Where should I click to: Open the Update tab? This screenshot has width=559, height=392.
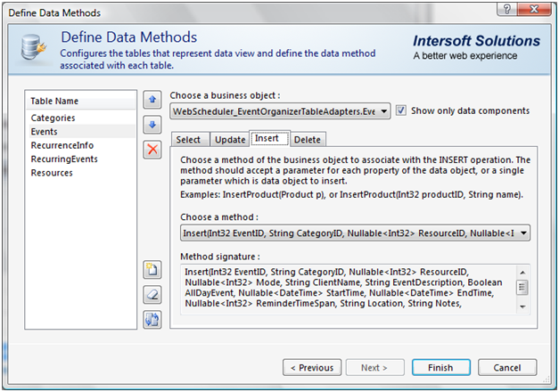tap(230, 140)
